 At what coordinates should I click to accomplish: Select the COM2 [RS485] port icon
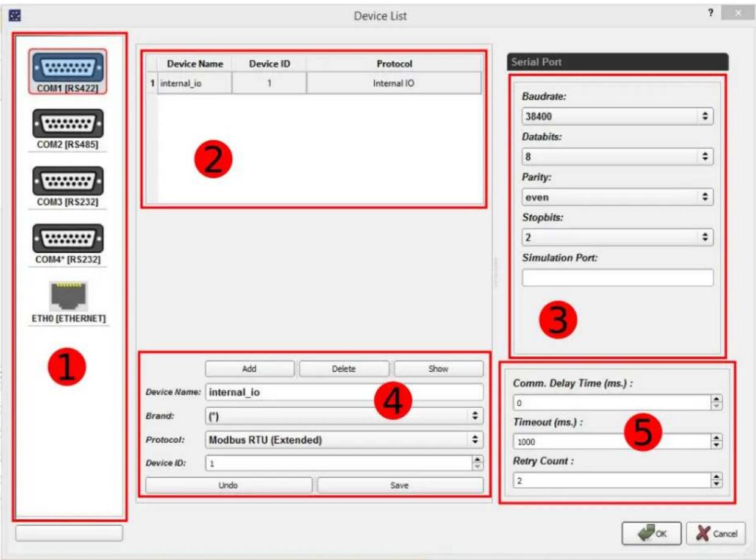(67, 129)
